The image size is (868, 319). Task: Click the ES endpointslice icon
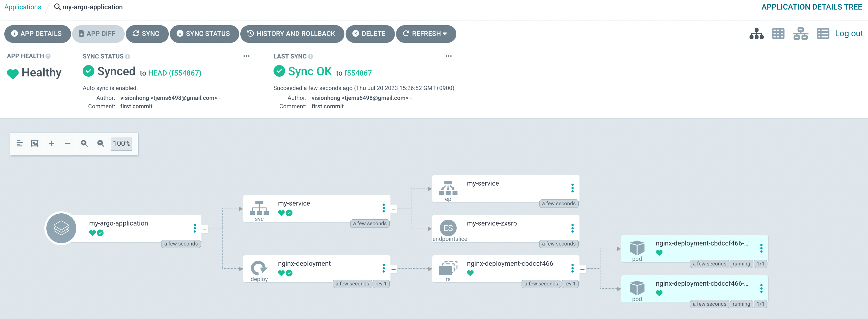pos(448,228)
